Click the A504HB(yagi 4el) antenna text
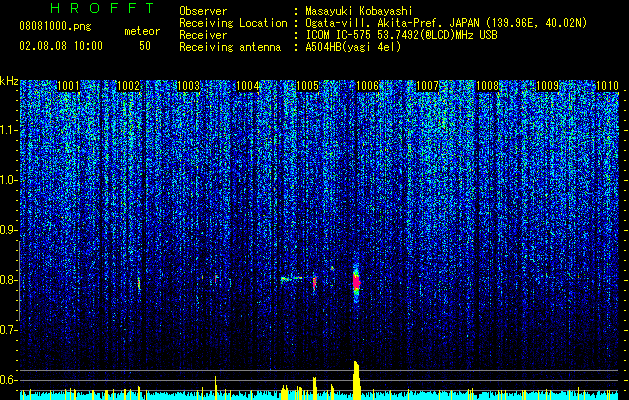The width and height of the screenshot is (629, 400). pyautogui.click(x=353, y=47)
